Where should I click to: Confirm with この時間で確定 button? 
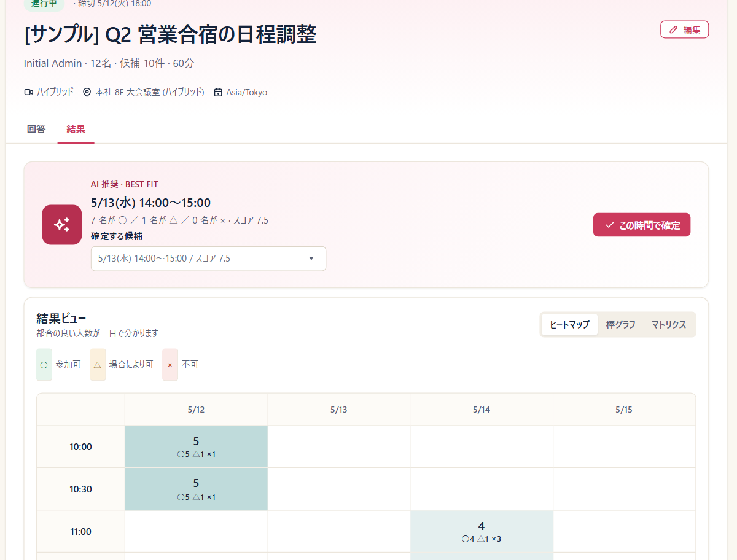click(x=642, y=225)
